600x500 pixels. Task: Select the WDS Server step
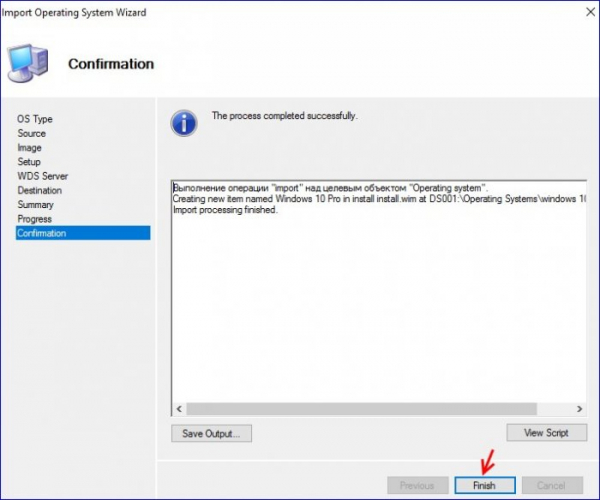click(42, 176)
